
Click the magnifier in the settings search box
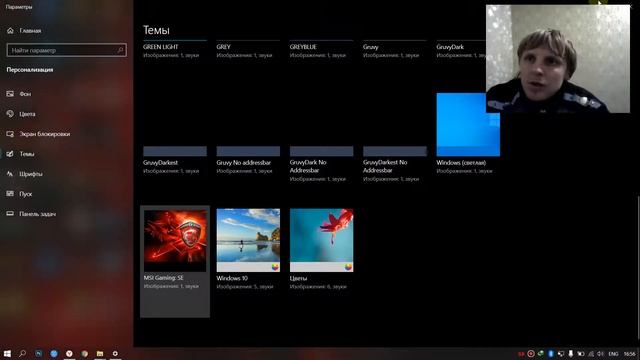click(x=120, y=50)
